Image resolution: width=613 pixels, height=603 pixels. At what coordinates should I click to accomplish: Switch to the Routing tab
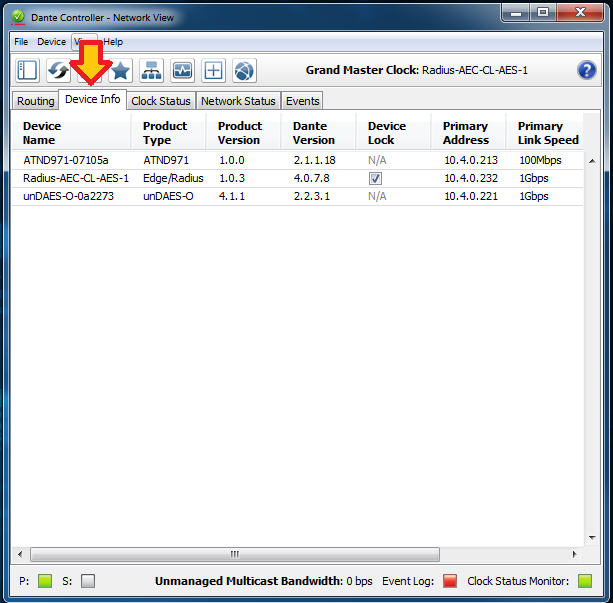pyautogui.click(x=36, y=101)
